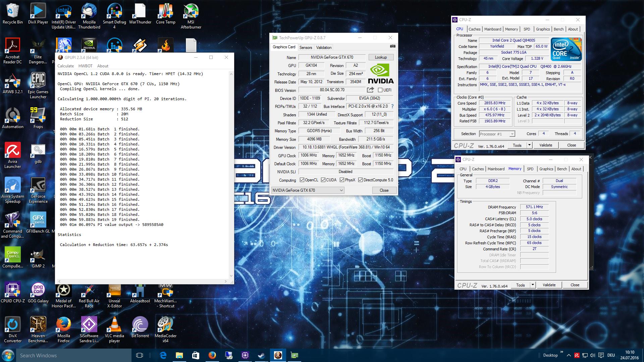The height and width of the screenshot is (362, 644).
Task: Expand GPU selection dropdown in GPU-Z
Action: (x=341, y=190)
